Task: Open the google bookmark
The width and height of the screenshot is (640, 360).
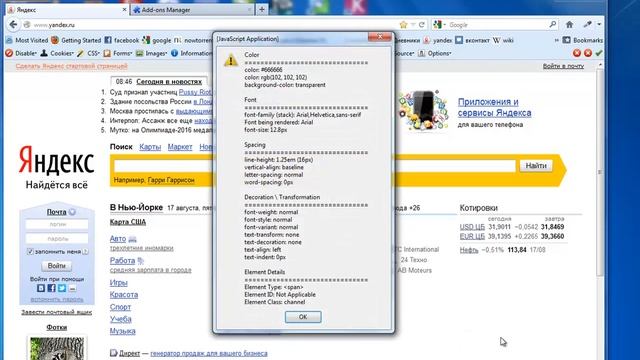Action: point(157,40)
